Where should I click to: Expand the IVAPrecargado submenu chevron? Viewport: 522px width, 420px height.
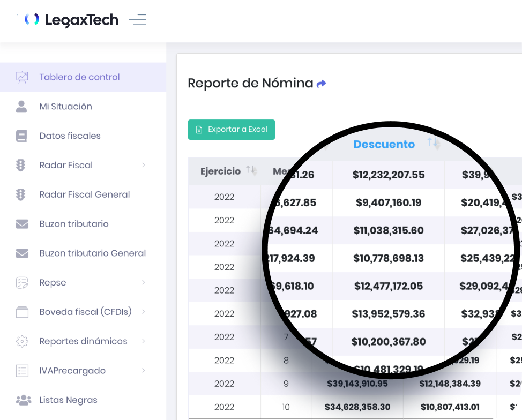coord(143,371)
